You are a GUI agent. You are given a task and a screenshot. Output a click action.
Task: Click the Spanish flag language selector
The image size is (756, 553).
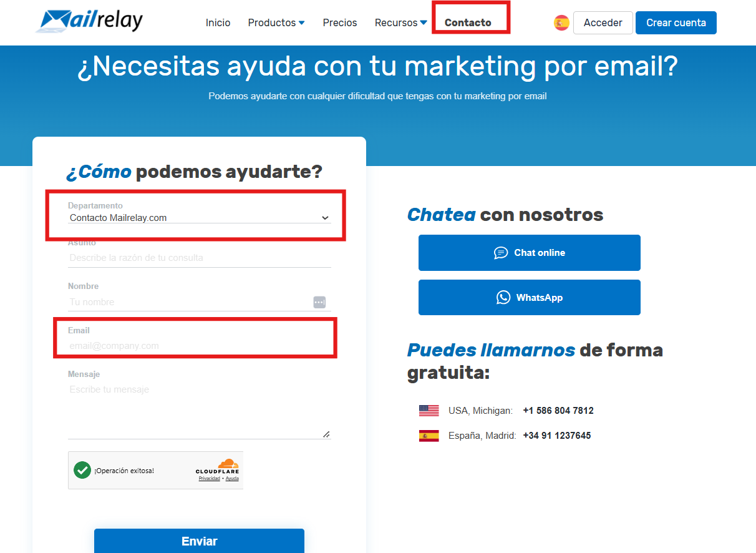point(561,23)
